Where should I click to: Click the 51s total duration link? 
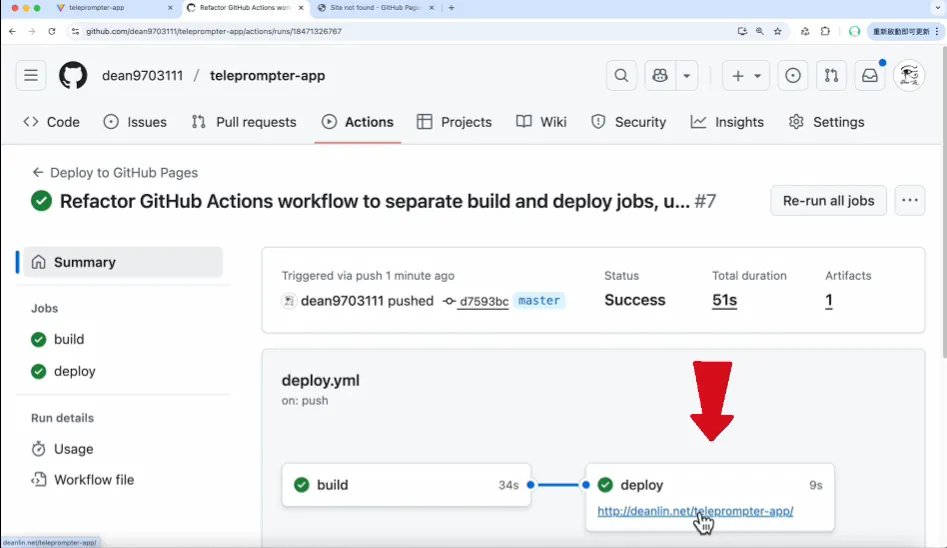(724, 300)
